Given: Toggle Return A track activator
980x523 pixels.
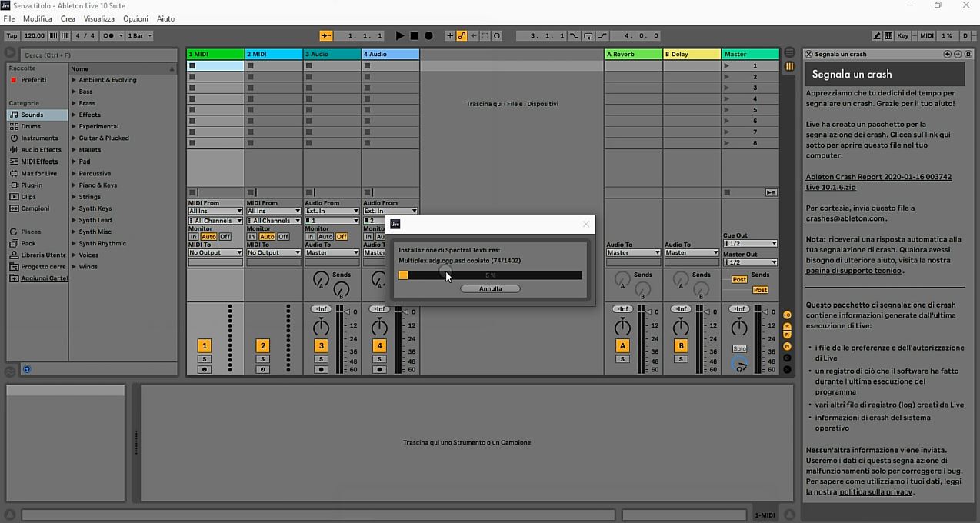Looking at the screenshot, I should click(622, 346).
